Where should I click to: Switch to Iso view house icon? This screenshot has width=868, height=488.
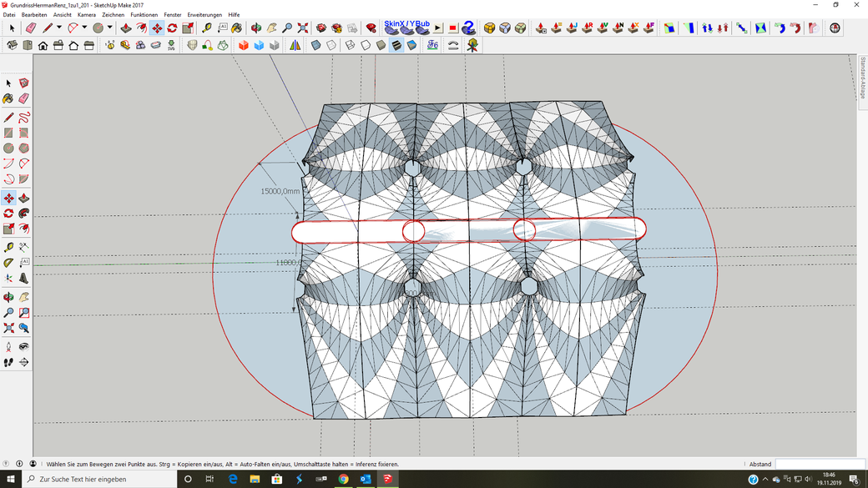(13, 45)
